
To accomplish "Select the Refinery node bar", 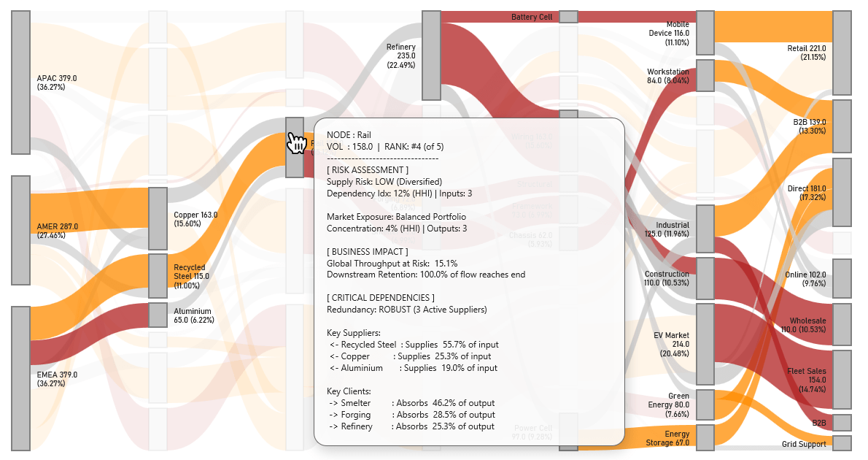I will tap(431, 55).
